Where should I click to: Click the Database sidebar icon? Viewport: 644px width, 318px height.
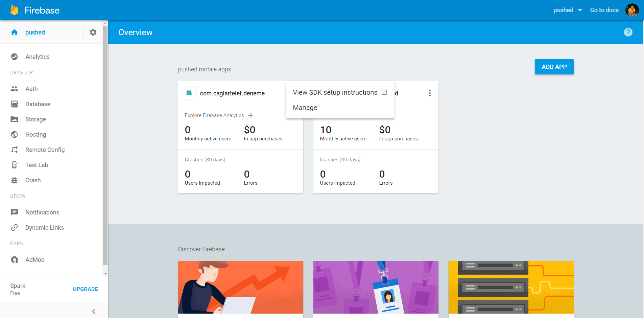click(x=14, y=104)
